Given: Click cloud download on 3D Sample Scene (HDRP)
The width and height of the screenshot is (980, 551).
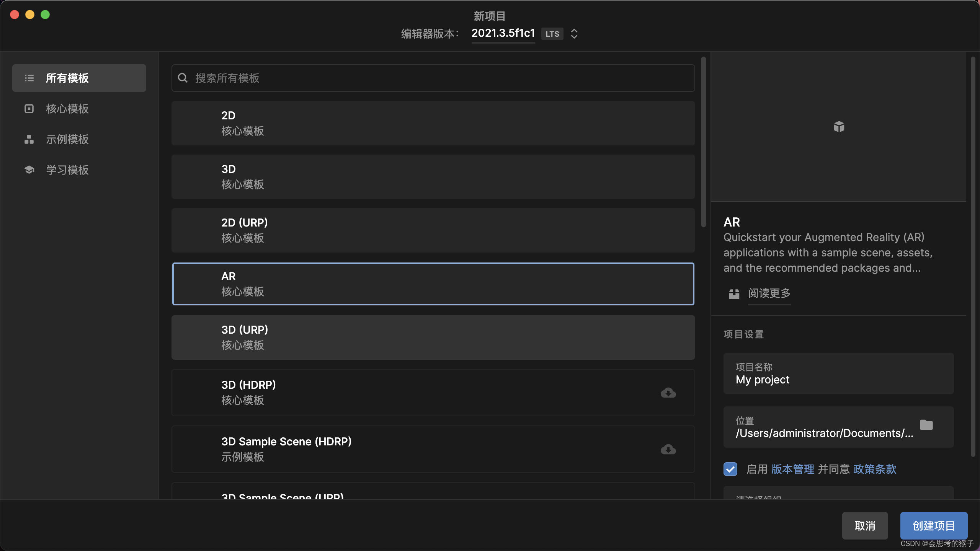Looking at the screenshot, I should 668,450.
